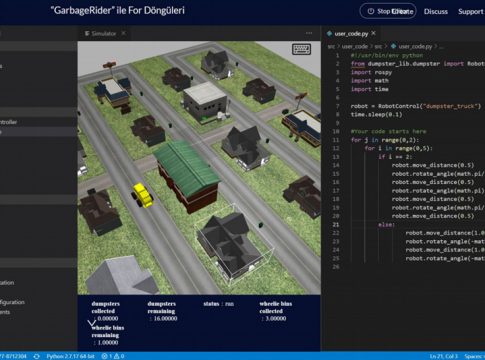Open the Discuss link
485x360 pixels.
[436, 11]
